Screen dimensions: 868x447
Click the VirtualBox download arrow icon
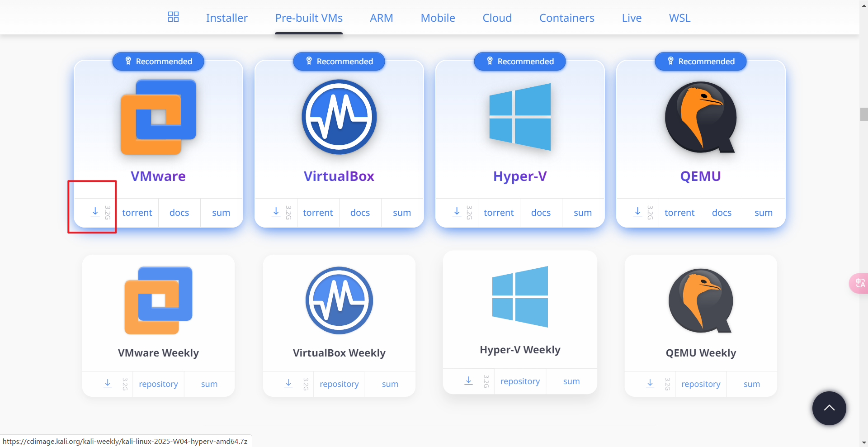(x=276, y=212)
